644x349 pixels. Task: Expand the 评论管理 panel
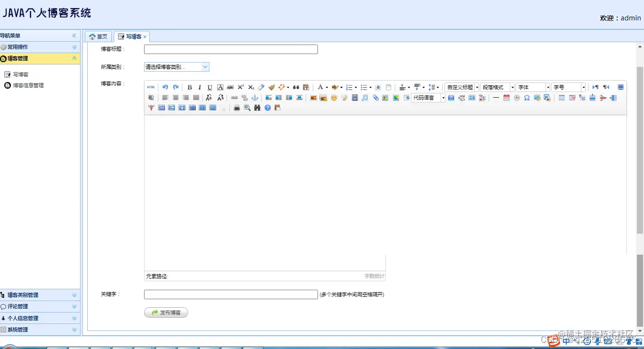tap(74, 306)
